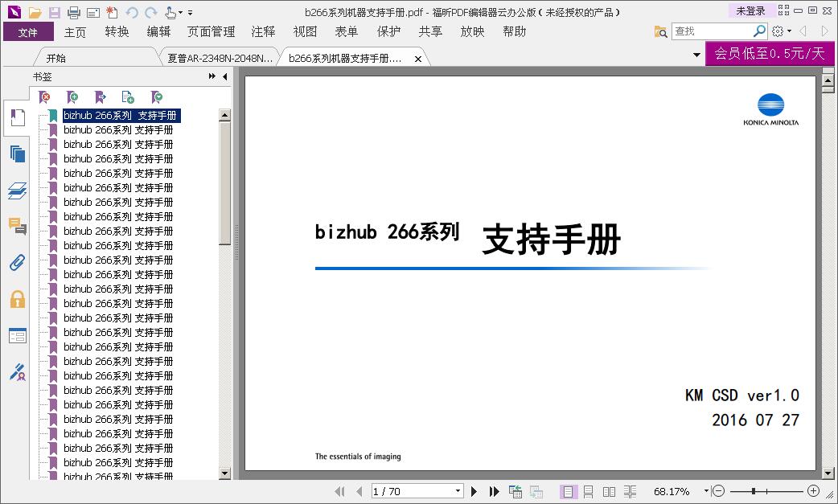Open a file with the folder icon
This screenshot has width=838, height=504.
tap(35, 12)
